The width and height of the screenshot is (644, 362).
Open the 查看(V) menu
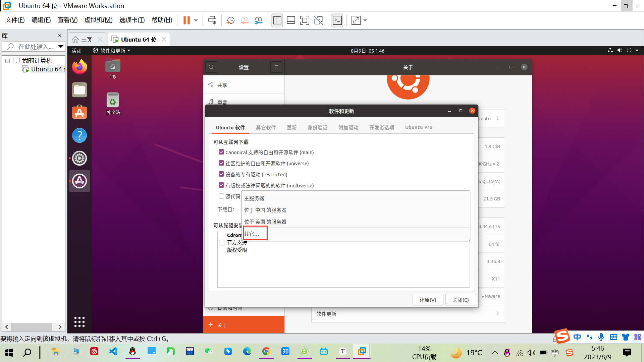(x=68, y=20)
